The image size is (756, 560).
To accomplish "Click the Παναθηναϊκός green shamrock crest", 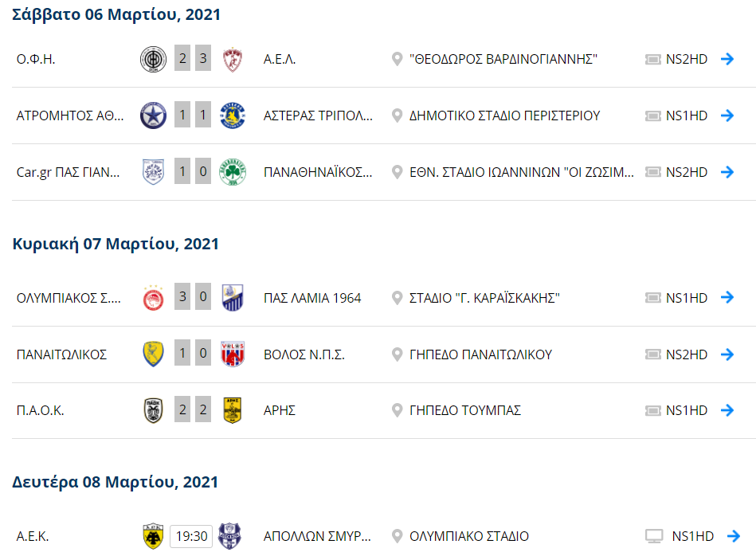I will pyautogui.click(x=233, y=172).
